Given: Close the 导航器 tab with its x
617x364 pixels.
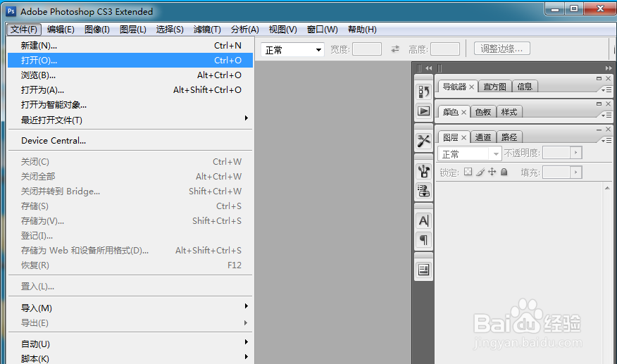Looking at the screenshot, I should 471,87.
